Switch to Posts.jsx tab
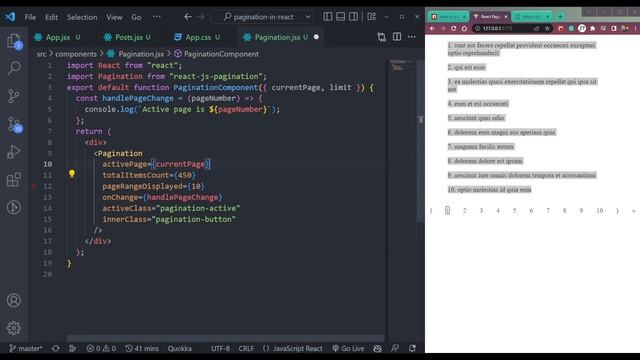 127,37
